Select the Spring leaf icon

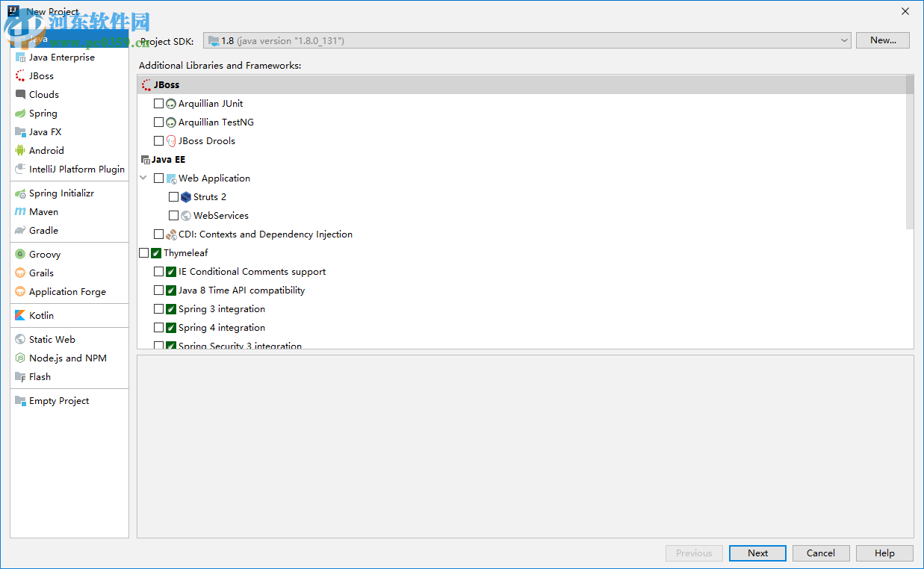(x=20, y=114)
